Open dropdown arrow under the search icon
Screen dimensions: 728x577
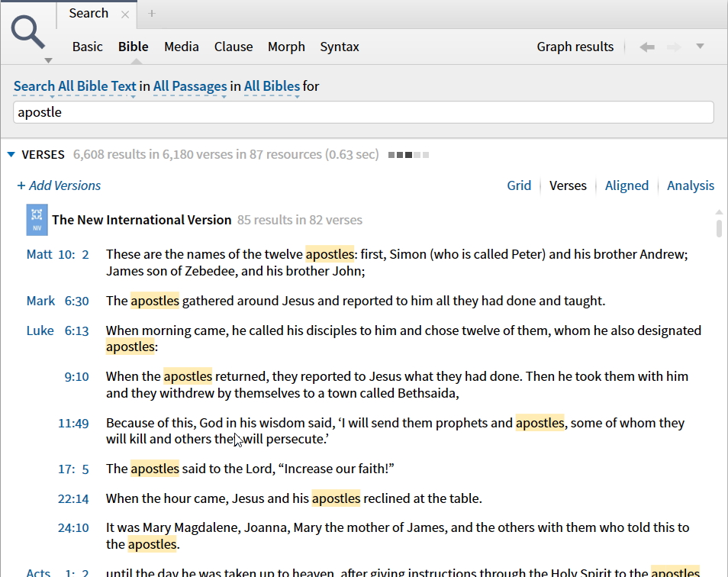coord(48,60)
